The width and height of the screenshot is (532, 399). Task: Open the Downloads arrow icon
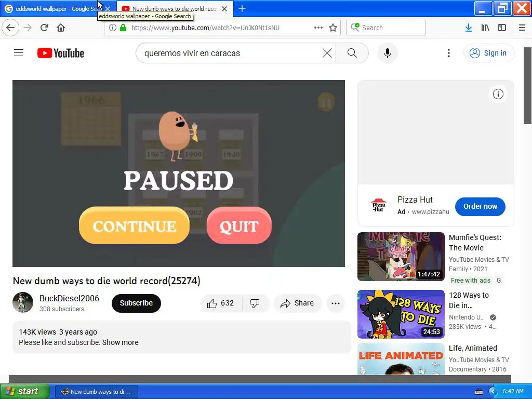469,28
